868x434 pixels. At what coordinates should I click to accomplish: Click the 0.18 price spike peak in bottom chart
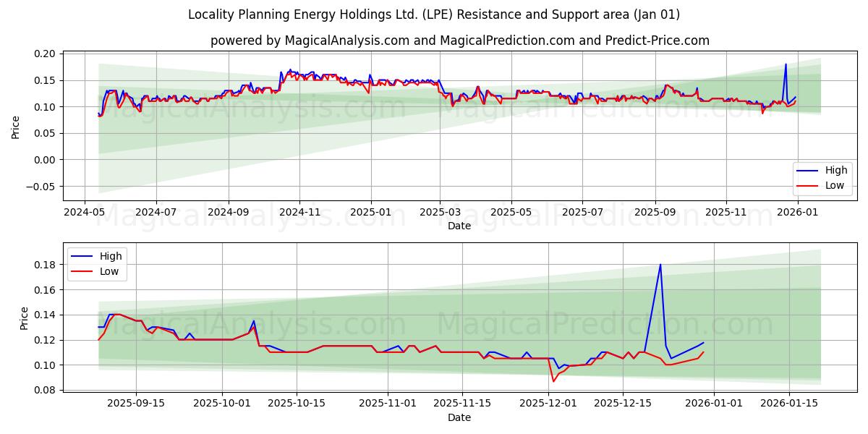click(x=660, y=265)
